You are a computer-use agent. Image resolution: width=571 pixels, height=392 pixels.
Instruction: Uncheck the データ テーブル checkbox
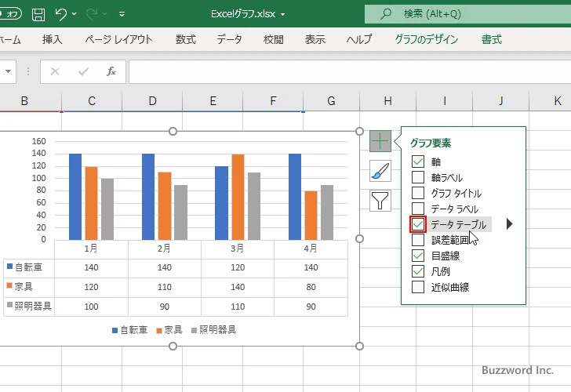tap(418, 224)
